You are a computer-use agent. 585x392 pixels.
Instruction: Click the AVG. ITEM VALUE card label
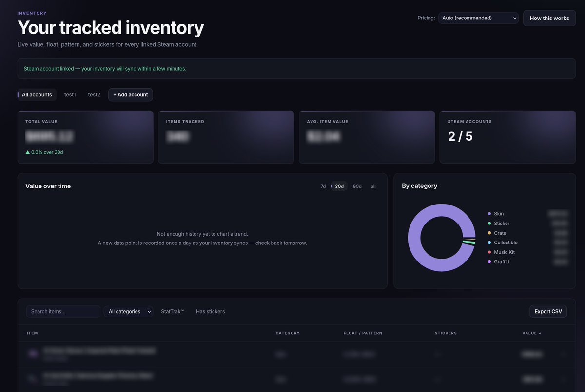[328, 122]
